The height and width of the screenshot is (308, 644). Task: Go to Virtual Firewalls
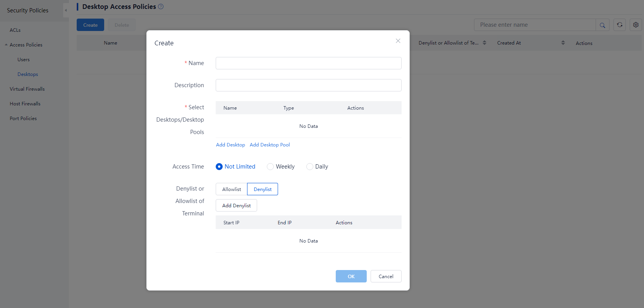pyautogui.click(x=27, y=89)
